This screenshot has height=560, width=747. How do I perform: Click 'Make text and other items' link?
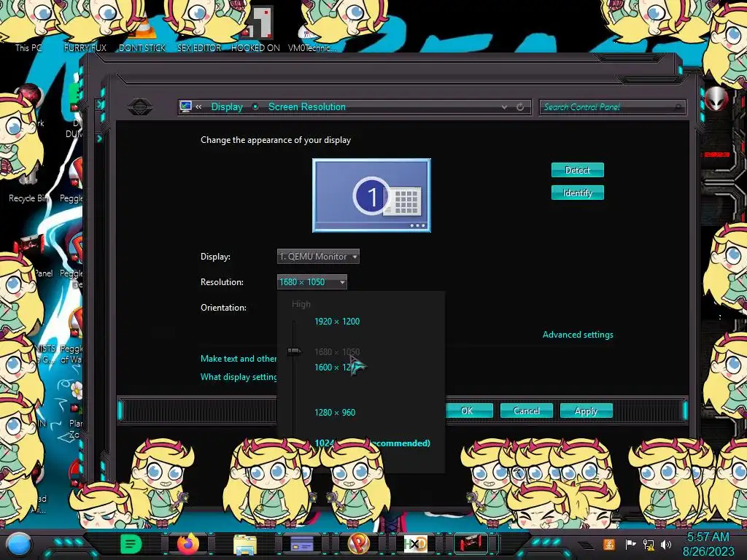click(x=239, y=359)
